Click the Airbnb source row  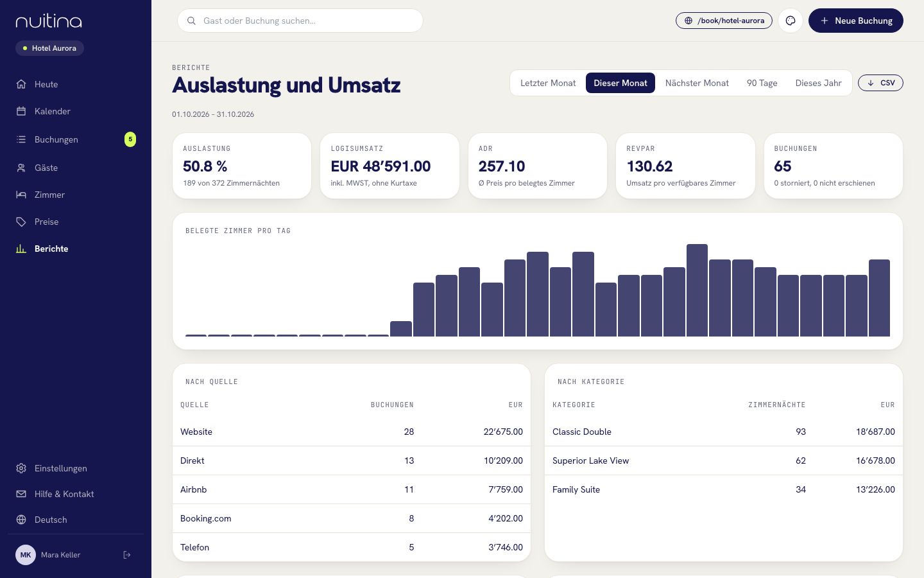(352, 489)
